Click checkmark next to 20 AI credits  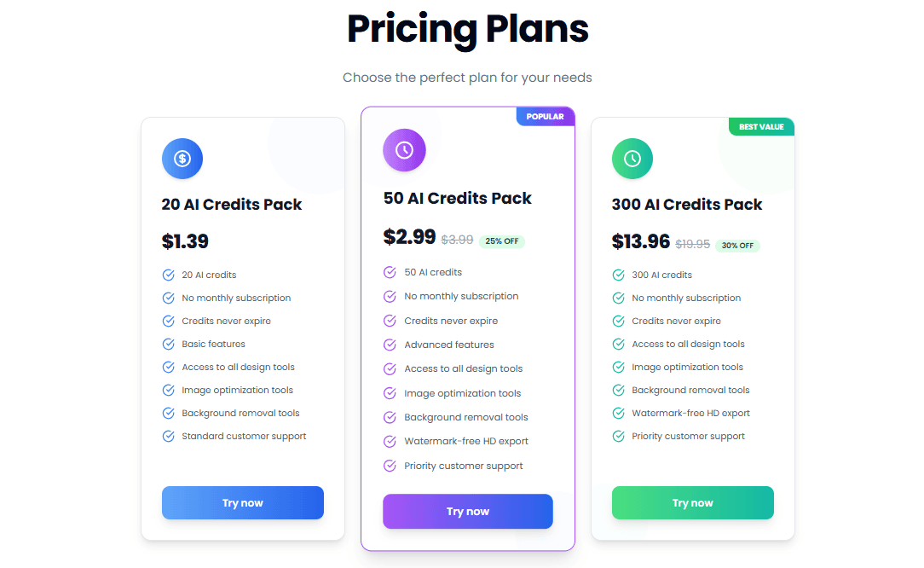[169, 275]
